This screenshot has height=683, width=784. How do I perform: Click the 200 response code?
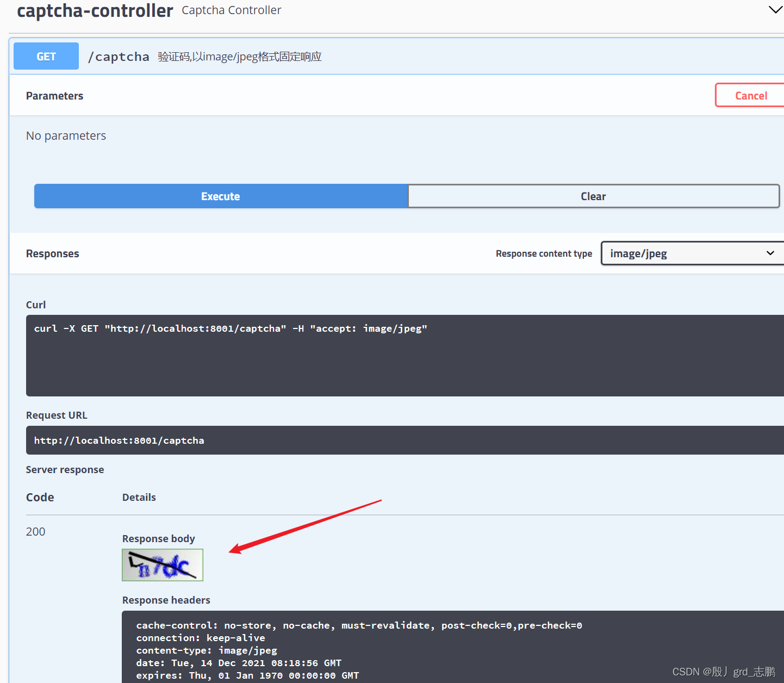click(x=36, y=532)
